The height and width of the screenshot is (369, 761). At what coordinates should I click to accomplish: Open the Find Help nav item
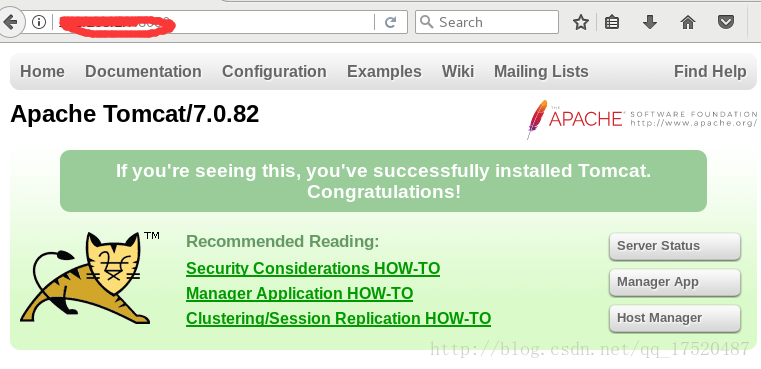coord(710,71)
